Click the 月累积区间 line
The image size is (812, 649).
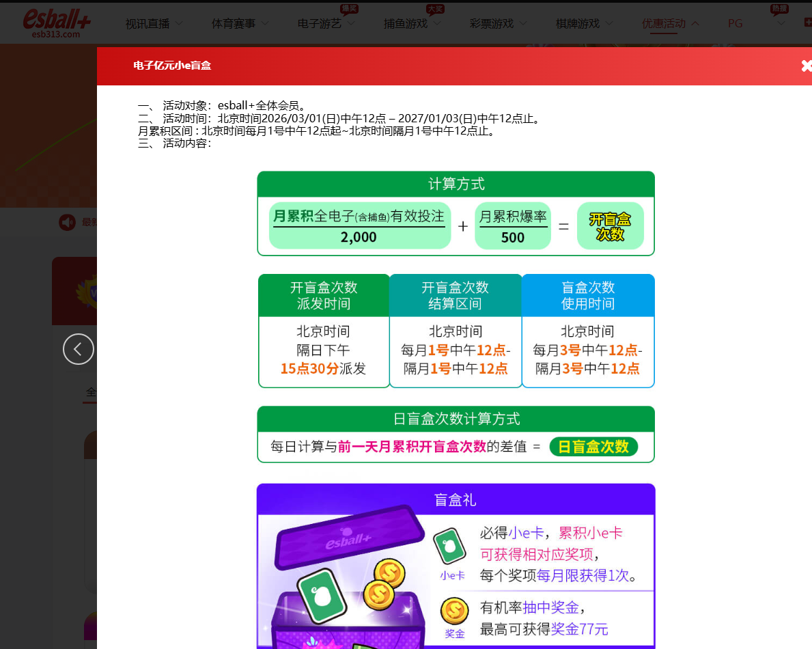318,131
